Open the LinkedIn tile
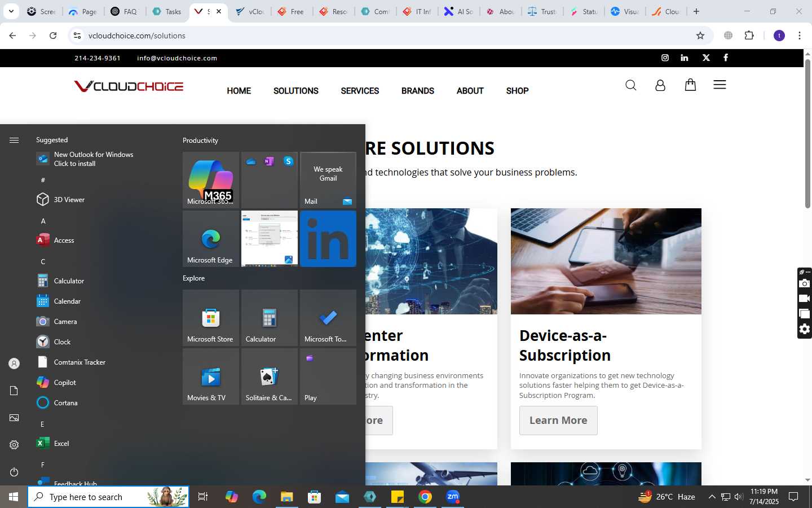812x508 pixels. (328, 239)
